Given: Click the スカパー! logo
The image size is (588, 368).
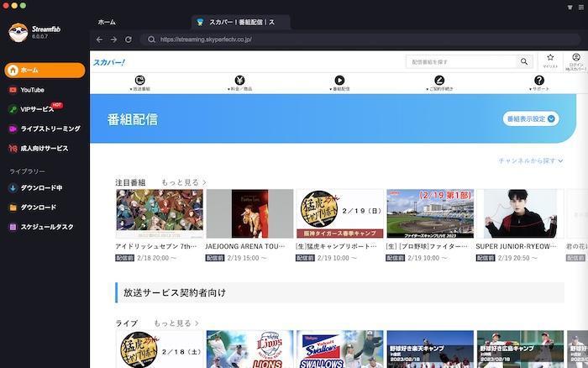Looking at the screenshot, I should [x=109, y=62].
